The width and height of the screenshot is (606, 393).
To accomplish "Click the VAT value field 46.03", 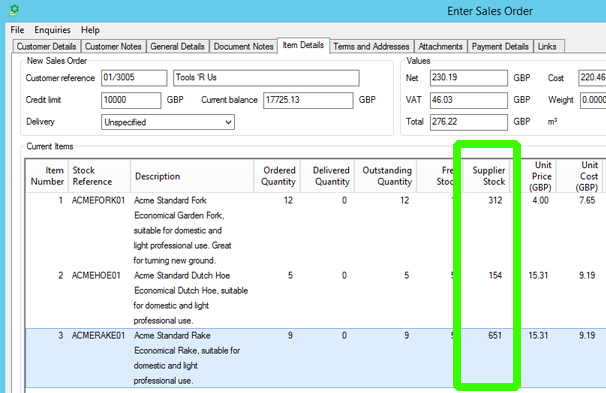I will (469, 100).
